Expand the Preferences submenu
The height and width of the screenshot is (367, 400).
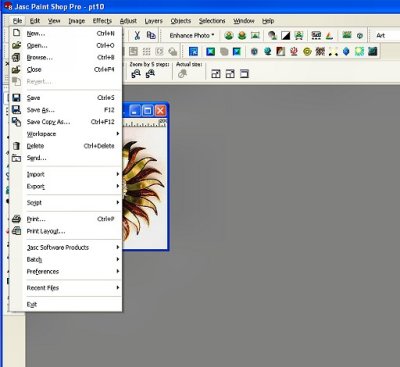pyautogui.click(x=66, y=271)
